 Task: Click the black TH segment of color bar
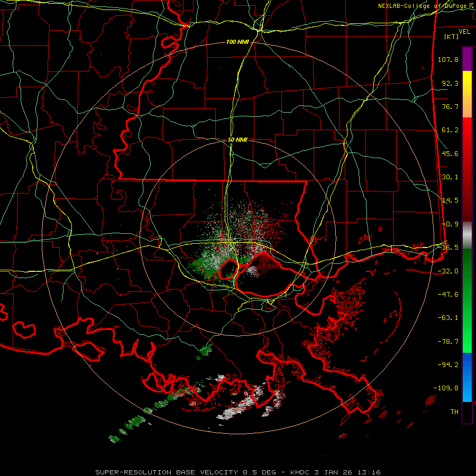[467, 412]
